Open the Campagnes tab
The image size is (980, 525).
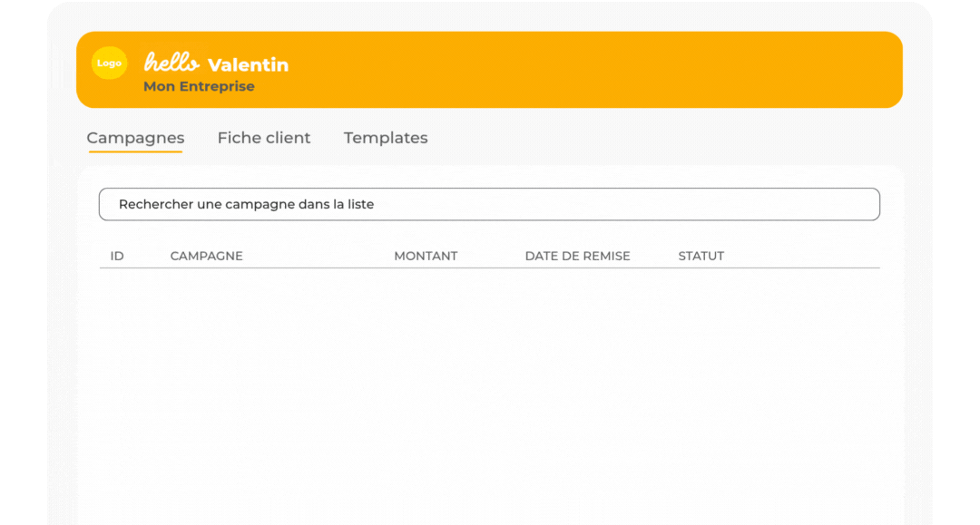point(135,137)
